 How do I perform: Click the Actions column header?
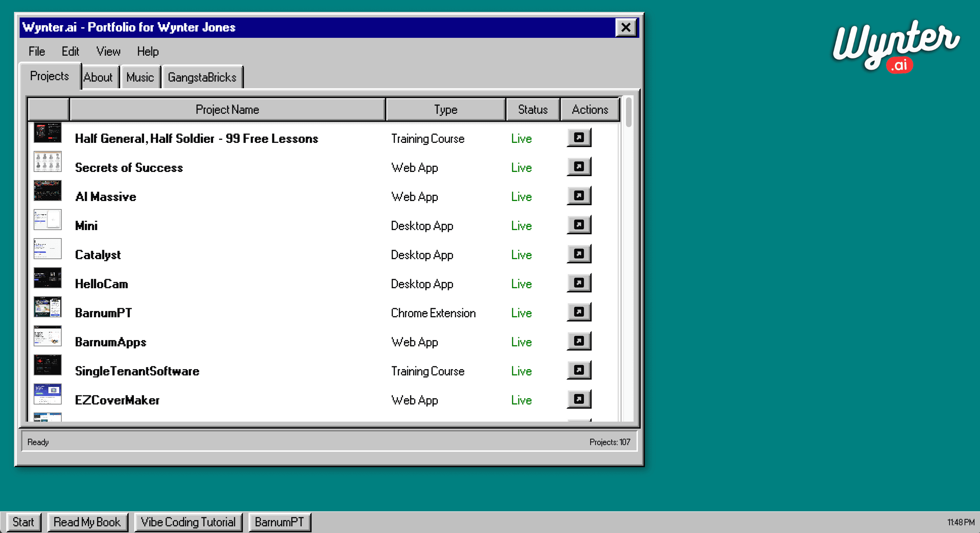click(590, 110)
